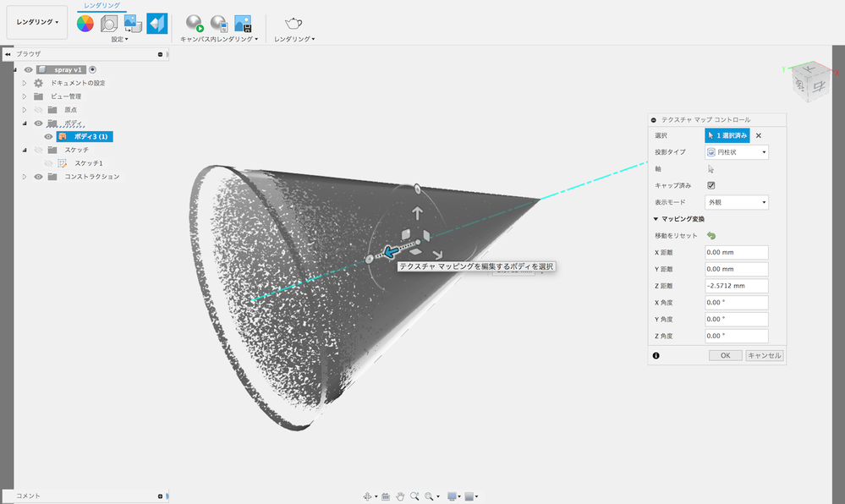Collapse the Bodies folder node
This screenshot has width=845, height=504.
coord(25,123)
